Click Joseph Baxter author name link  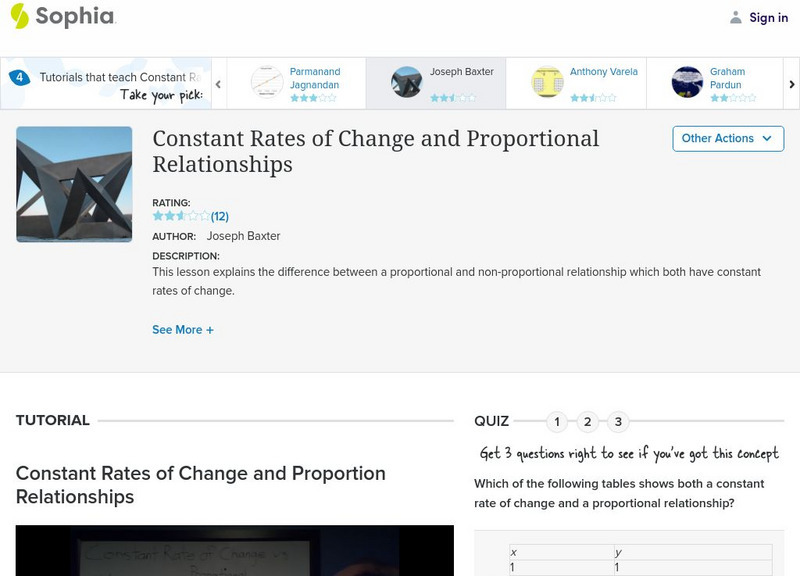click(243, 236)
